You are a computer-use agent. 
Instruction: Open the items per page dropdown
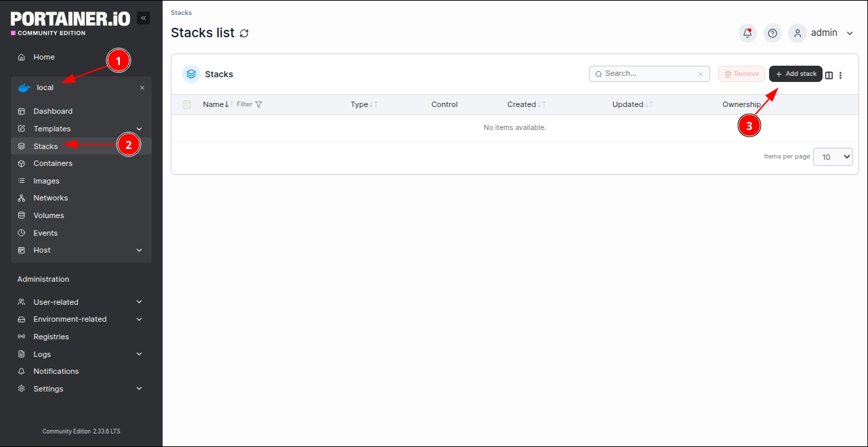[833, 156]
